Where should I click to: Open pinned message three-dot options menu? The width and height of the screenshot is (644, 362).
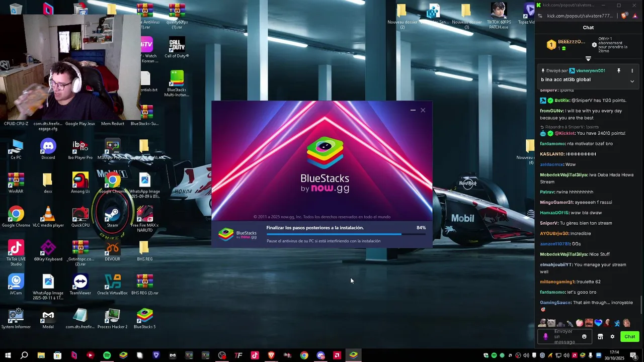pos(632,71)
